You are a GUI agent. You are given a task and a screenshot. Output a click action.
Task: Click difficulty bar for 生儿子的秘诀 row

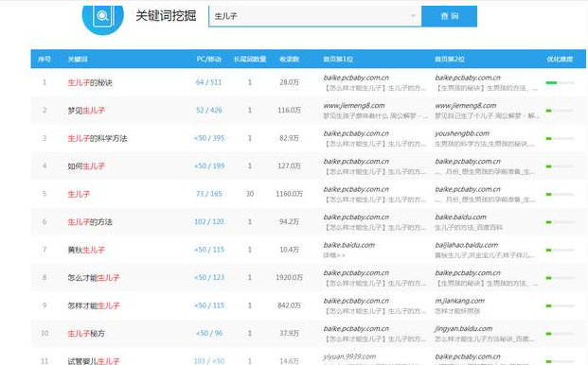(x=560, y=82)
